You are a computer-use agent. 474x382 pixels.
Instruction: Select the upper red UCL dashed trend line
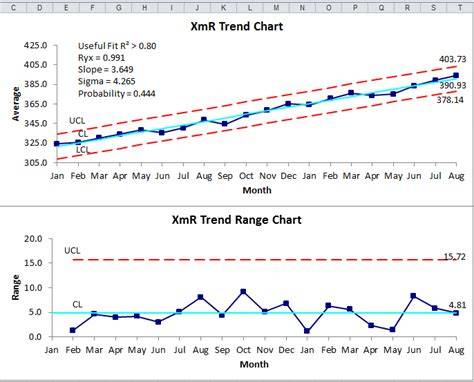(257, 100)
